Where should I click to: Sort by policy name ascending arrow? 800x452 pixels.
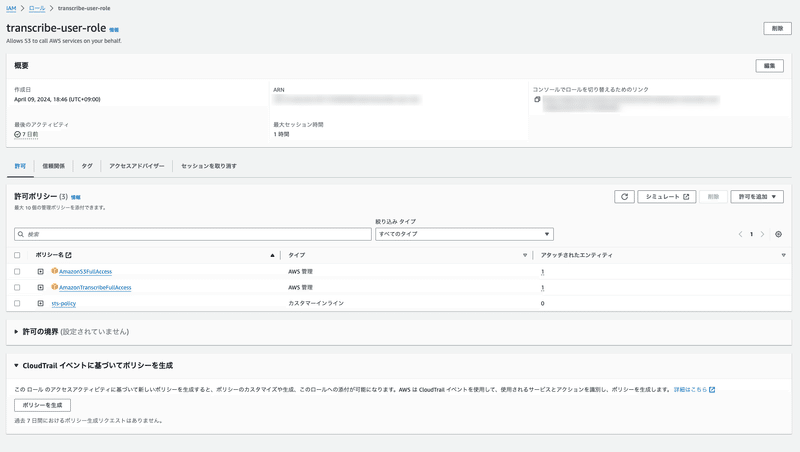272,255
